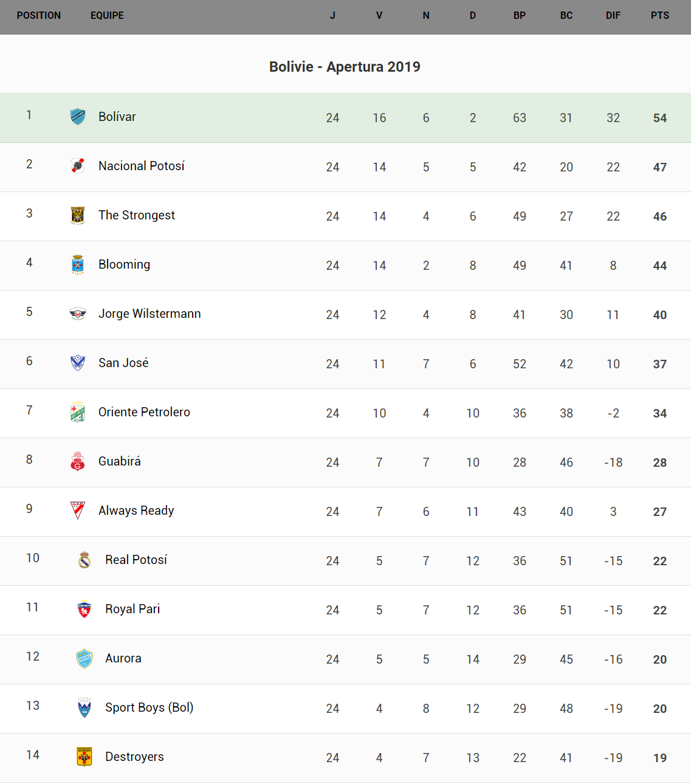This screenshot has height=784, width=691.
Task: Click the EQUIPE column header
Action: tap(107, 16)
